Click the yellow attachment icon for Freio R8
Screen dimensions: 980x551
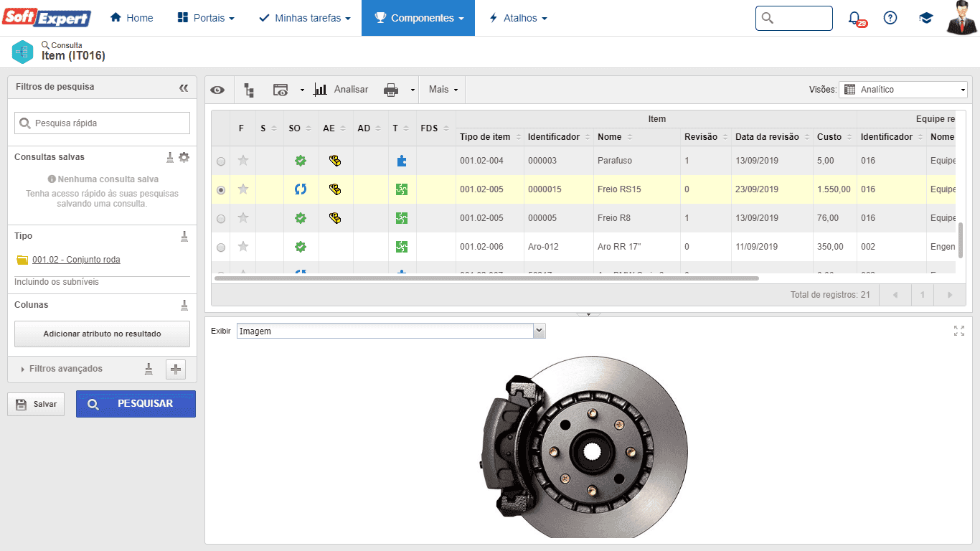coord(334,218)
